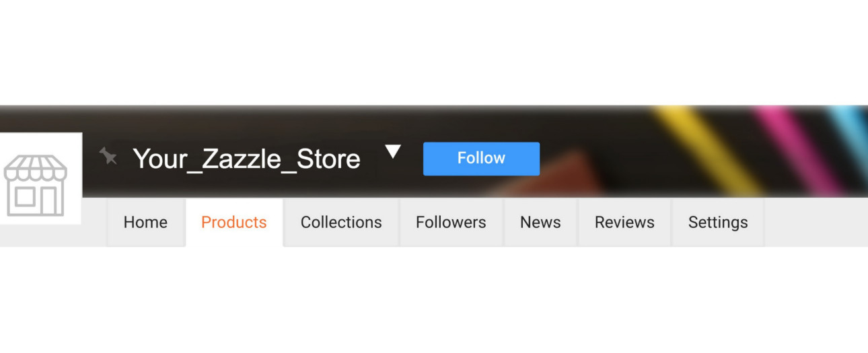Select the Products tab

point(234,223)
